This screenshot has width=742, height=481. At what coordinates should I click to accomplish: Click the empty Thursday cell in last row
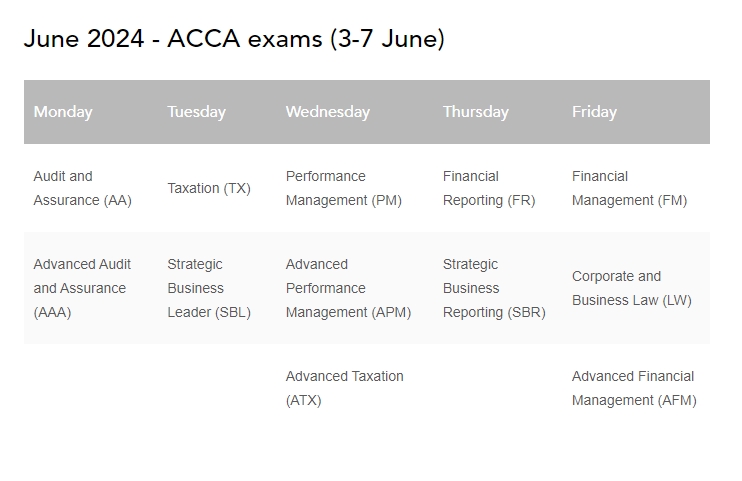pyautogui.click(x=497, y=388)
